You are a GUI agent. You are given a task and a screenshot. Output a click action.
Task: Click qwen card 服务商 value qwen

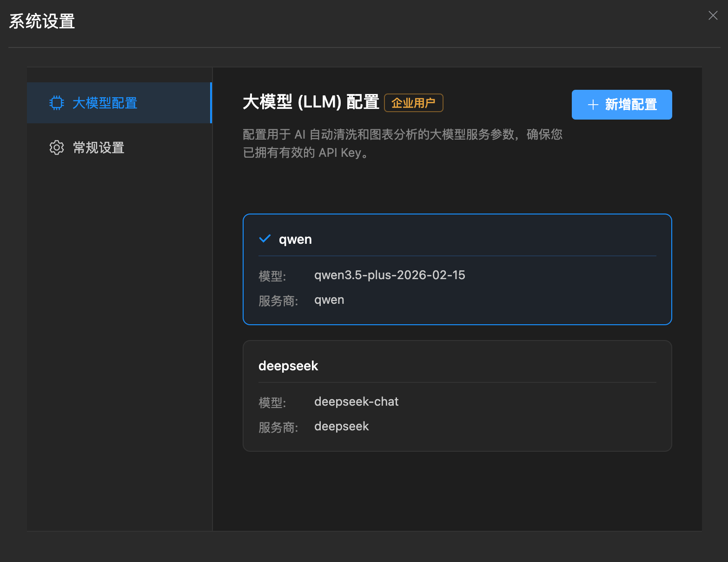click(x=329, y=300)
